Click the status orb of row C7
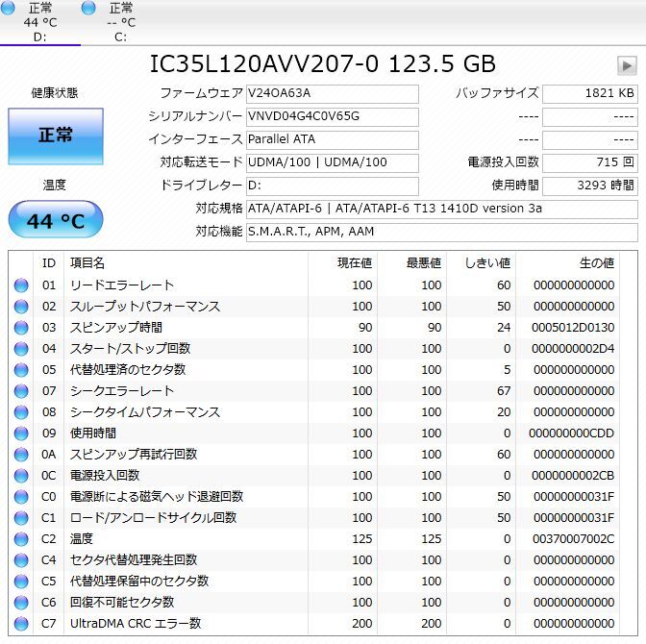 tap(21, 624)
